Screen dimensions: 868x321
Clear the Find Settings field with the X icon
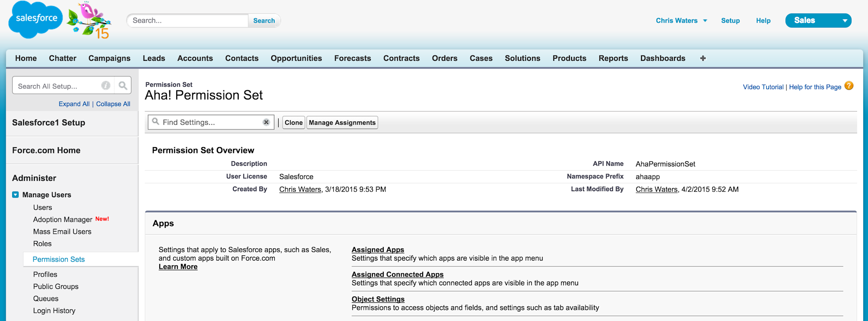(266, 122)
